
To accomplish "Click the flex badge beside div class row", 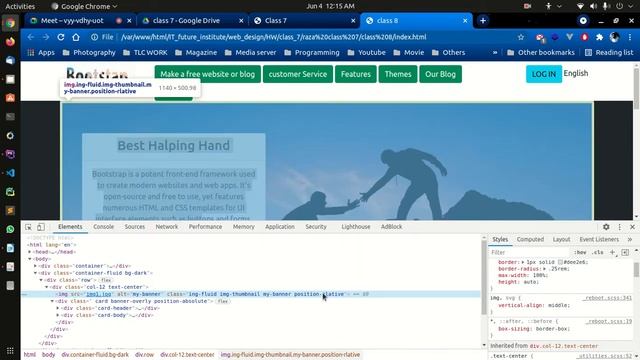I will tap(106, 280).
